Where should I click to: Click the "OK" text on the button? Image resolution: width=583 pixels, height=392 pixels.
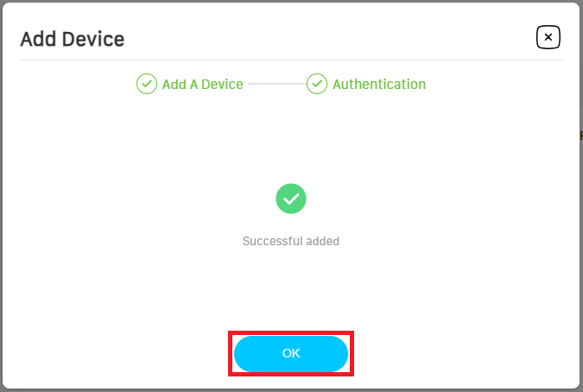click(291, 354)
